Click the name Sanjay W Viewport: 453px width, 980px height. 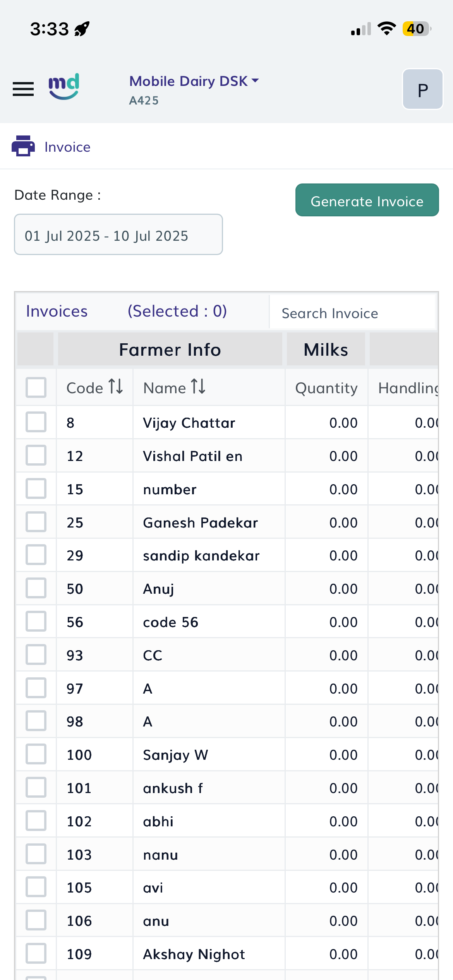[175, 755]
